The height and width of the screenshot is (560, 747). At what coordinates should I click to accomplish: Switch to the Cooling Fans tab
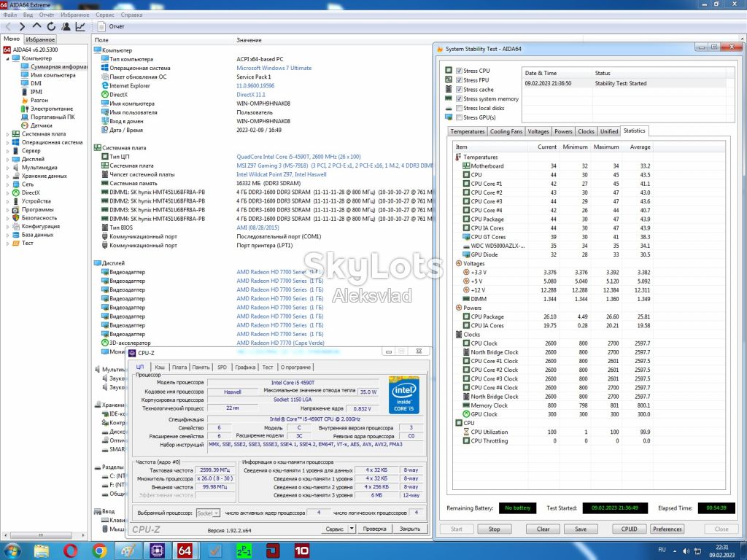506,131
